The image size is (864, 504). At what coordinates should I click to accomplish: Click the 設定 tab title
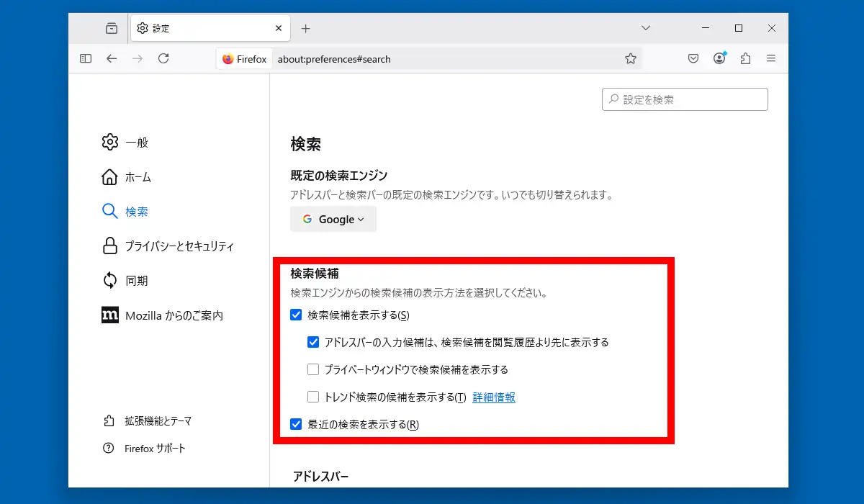tap(161, 29)
